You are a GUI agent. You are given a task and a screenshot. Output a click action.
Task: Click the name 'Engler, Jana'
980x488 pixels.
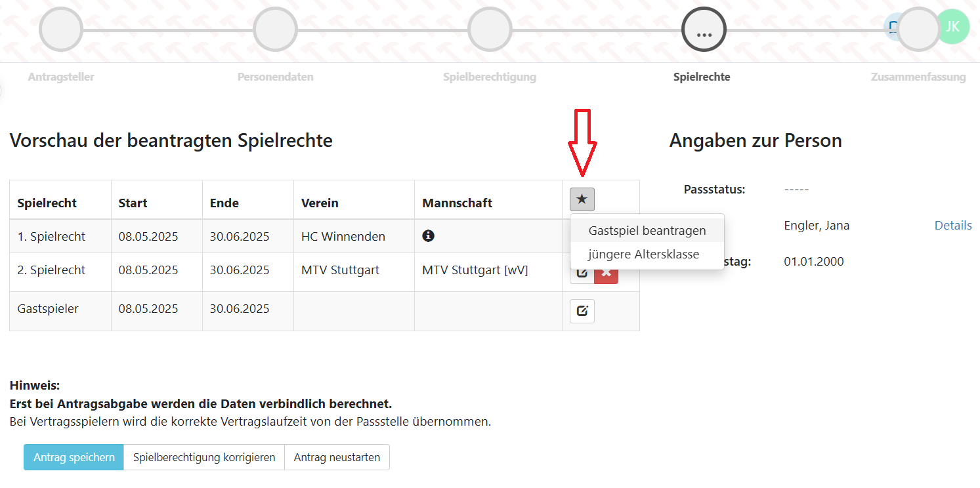point(817,226)
